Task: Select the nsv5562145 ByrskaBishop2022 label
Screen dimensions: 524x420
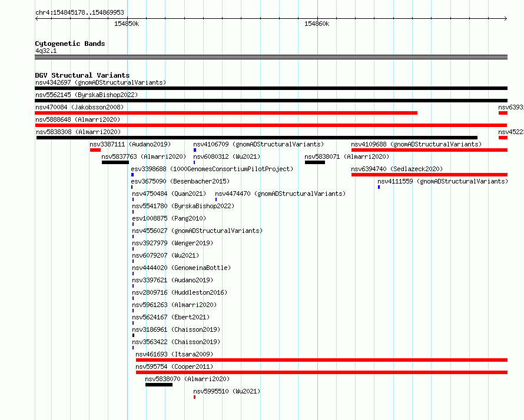Action: tap(87, 95)
